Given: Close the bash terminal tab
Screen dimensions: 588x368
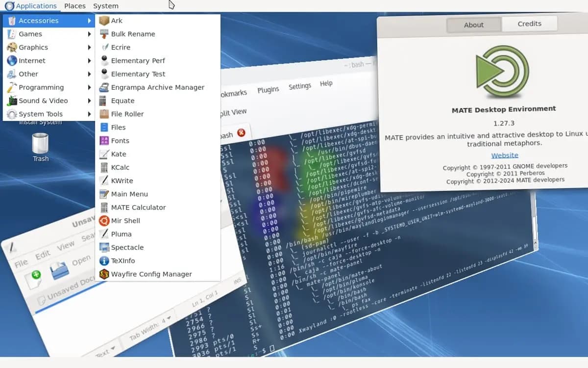Looking at the screenshot, I should coord(241,132).
